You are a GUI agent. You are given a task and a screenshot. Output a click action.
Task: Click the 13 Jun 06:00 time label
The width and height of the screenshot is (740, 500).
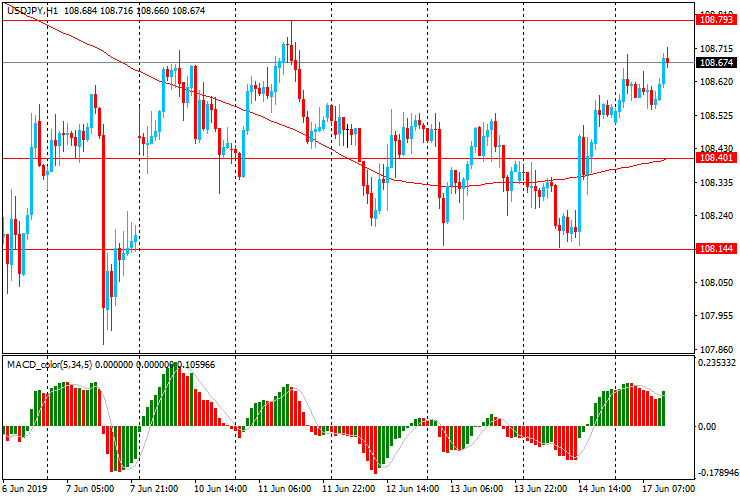pos(477,488)
